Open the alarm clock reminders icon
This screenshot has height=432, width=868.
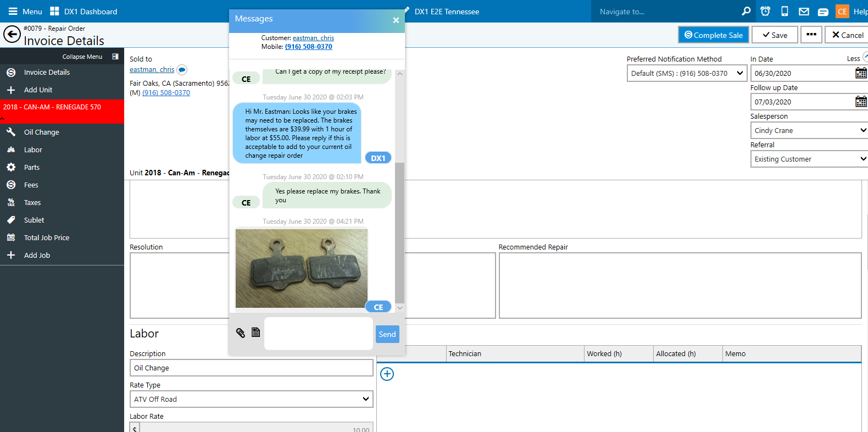point(765,11)
